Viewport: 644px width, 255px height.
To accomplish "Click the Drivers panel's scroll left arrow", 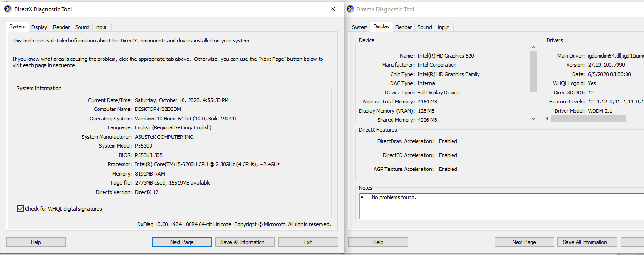I will (548, 119).
